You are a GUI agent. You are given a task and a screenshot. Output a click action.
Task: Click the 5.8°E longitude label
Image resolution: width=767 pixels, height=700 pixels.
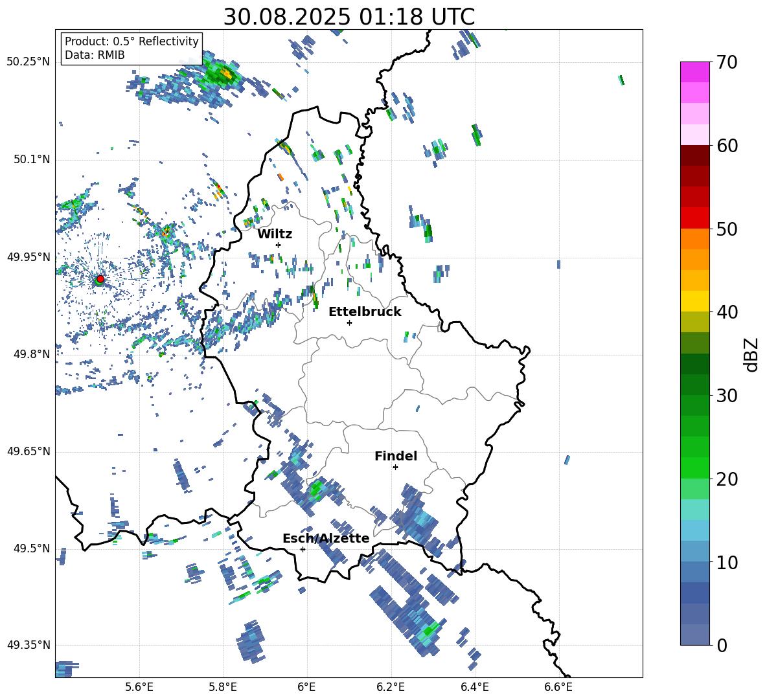pyautogui.click(x=223, y=687)
